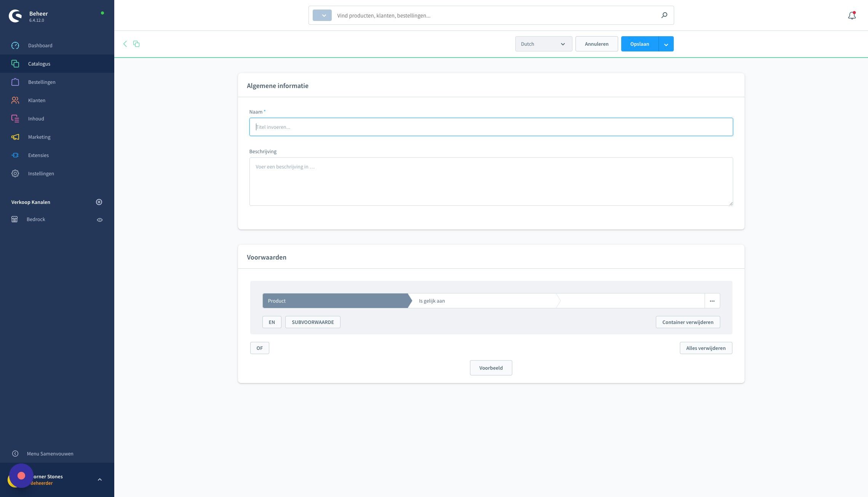This screenshot has height=497, width=868.
Task: Click the Instellingen gear icon
Action: pos(15,173)
